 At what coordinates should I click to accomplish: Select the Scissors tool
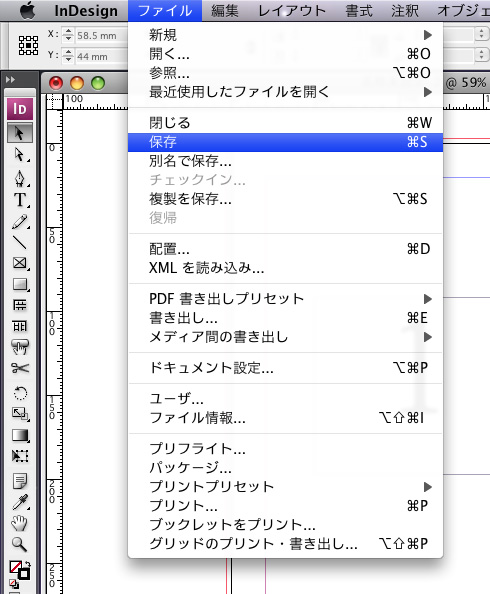click(x=19, y=368)
